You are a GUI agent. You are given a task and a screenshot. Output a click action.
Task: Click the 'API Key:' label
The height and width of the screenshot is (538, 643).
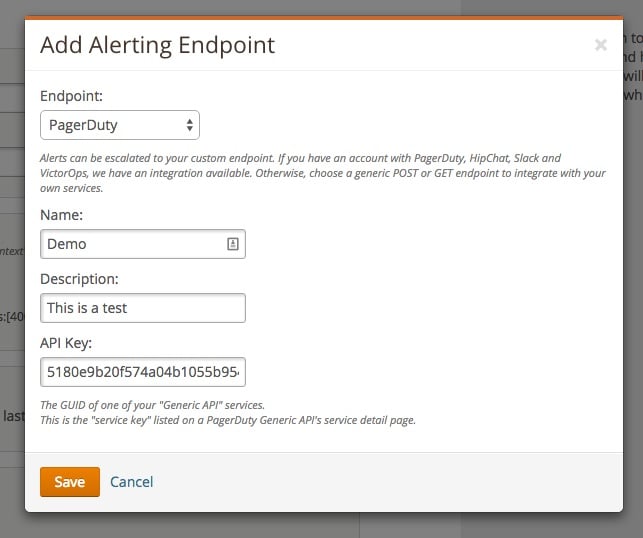pyautogui.click(x=68, y=342)
